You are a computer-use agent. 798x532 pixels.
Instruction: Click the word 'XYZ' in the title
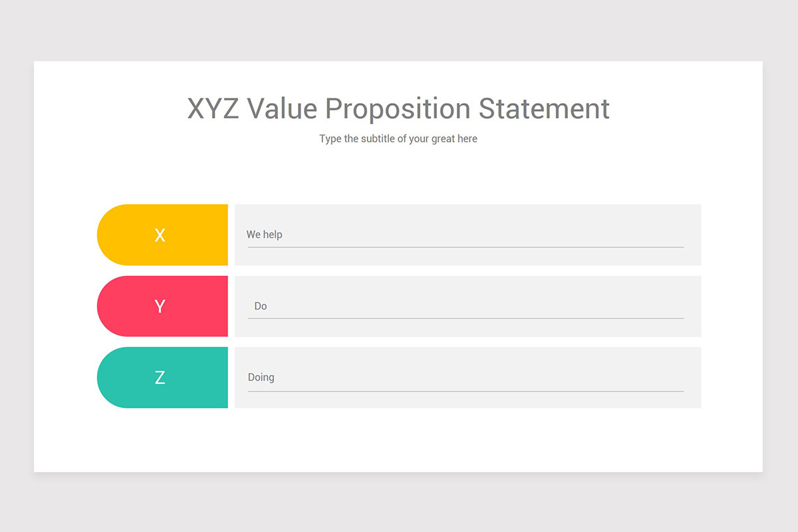[x=213, y=108]
